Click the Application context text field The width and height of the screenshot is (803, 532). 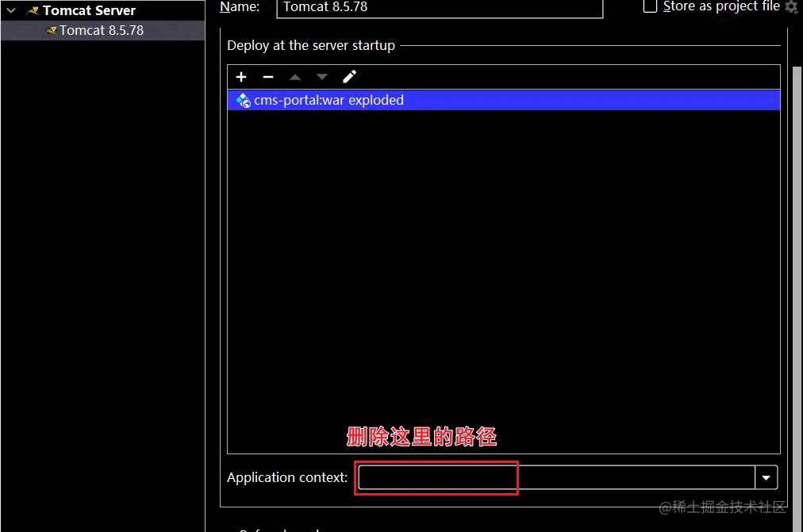click(557, 478)
